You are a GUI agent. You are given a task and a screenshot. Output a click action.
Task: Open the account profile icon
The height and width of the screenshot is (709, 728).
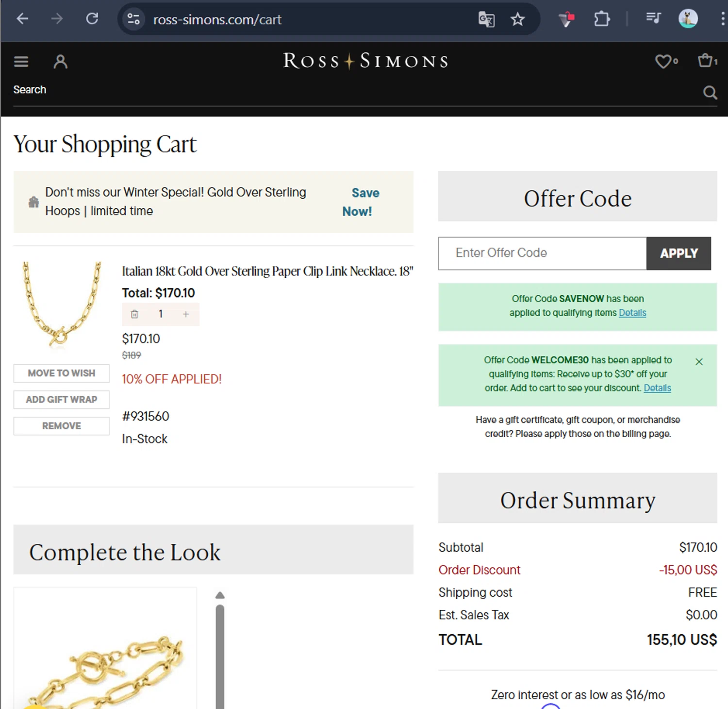click(60, 62)
